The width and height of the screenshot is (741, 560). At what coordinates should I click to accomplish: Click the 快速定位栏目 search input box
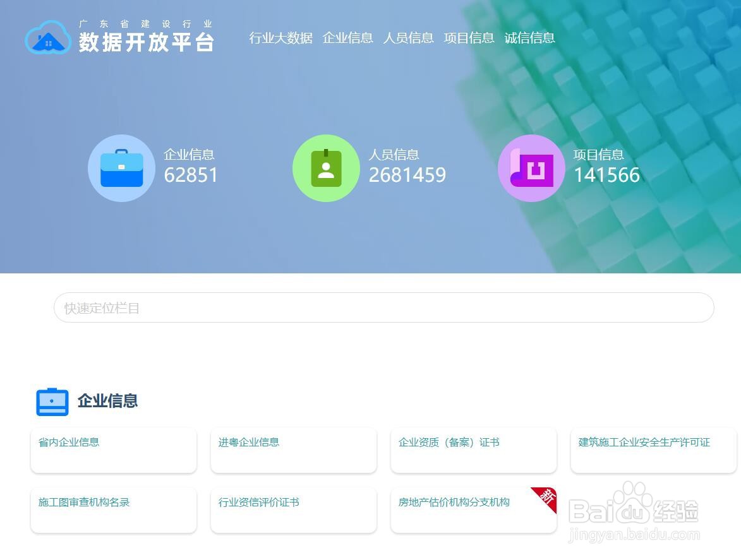click(384, 307)
